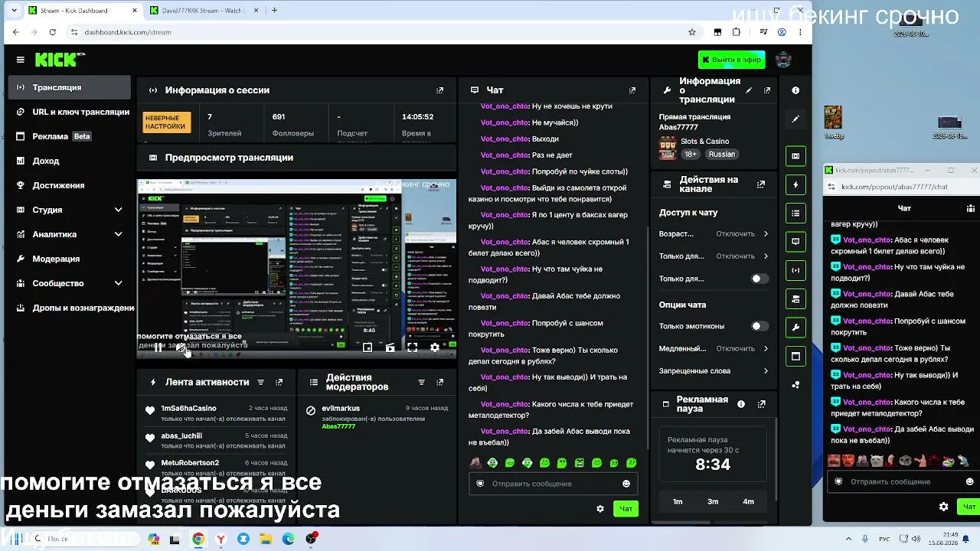
Task: Pop out the stream information panel
Action: click(x=766, y=90)
